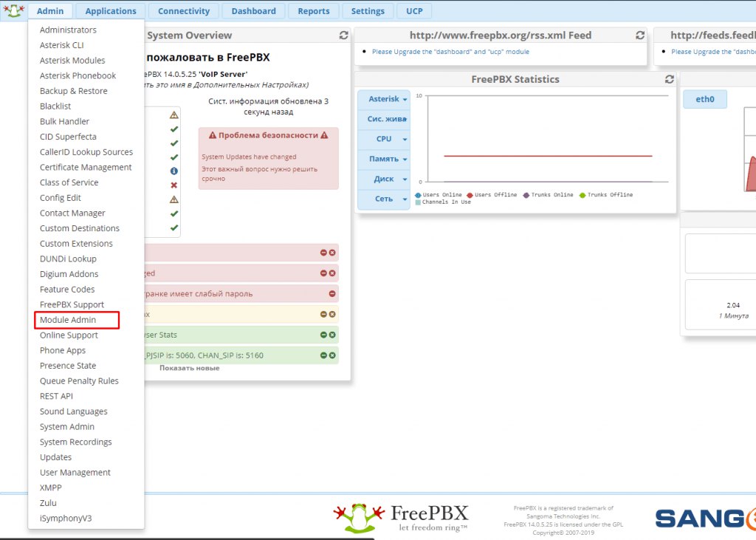Open User Management menu entry
The height and width of the screenshot is (540, 756).
tap(75, 473)
